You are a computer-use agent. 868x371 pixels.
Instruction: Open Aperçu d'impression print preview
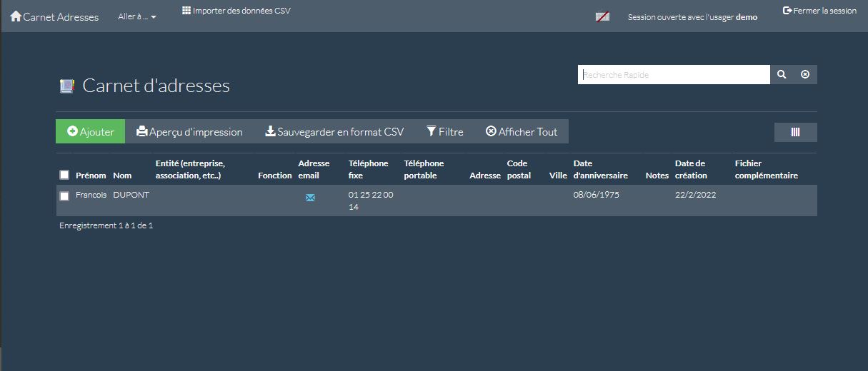(189, 131)
